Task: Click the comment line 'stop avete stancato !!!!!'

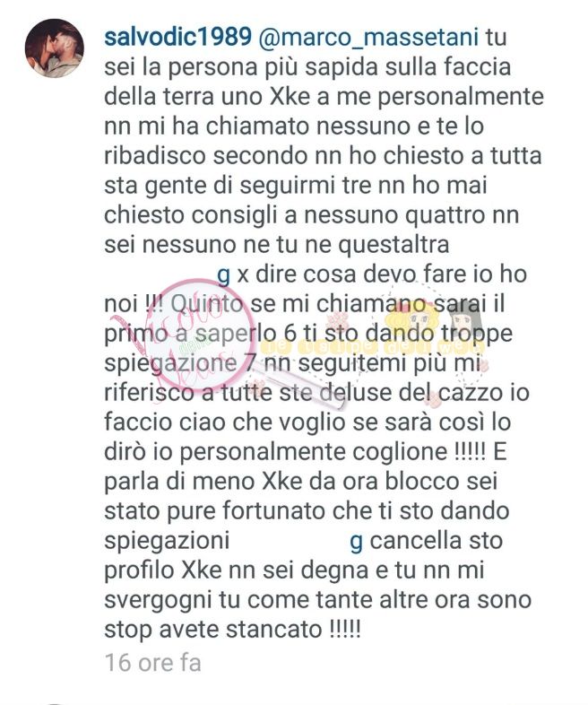Action: 232,630
